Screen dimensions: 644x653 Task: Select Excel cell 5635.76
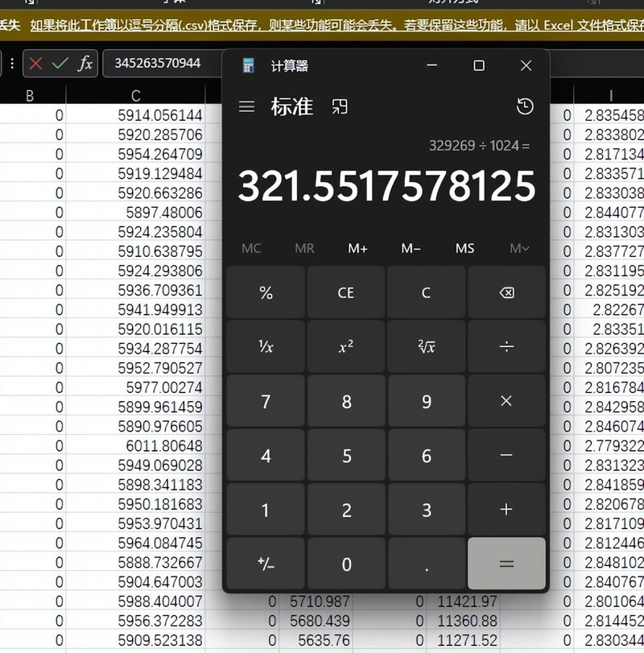point(316,640)
